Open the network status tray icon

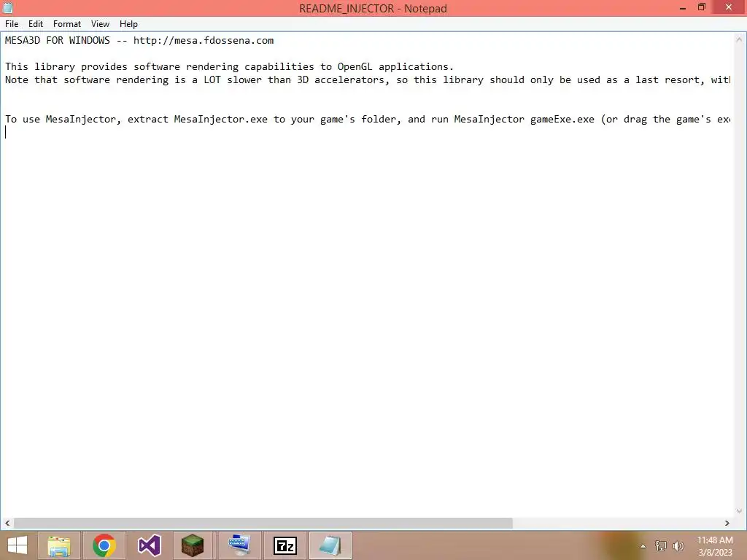661,546
